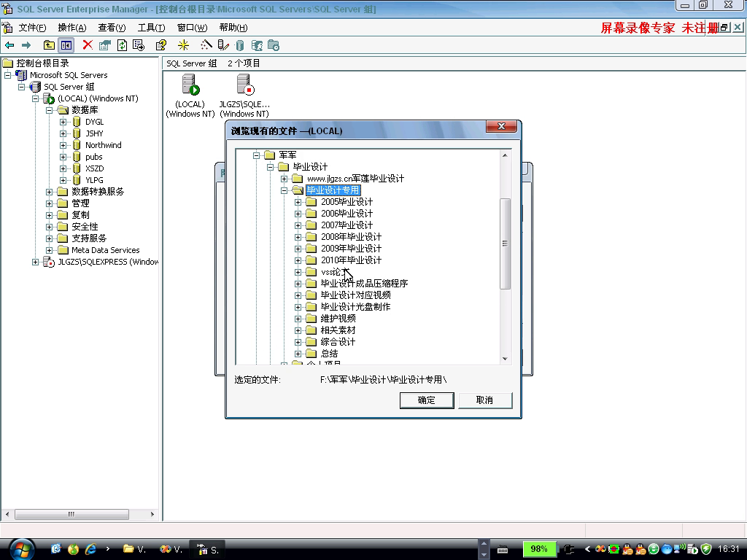Select Meta Data Services in tree
Viewport: 747px width, 560px height.
point(105,250)
